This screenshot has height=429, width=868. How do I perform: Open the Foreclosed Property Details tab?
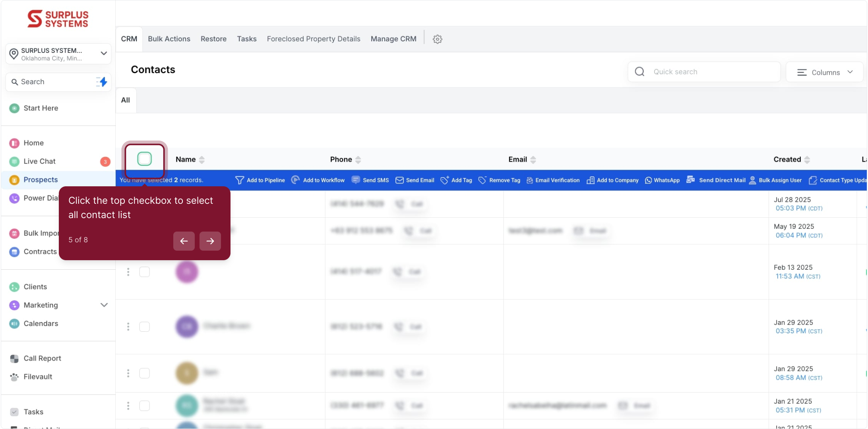pyautogui.click(x=313, y=39)
